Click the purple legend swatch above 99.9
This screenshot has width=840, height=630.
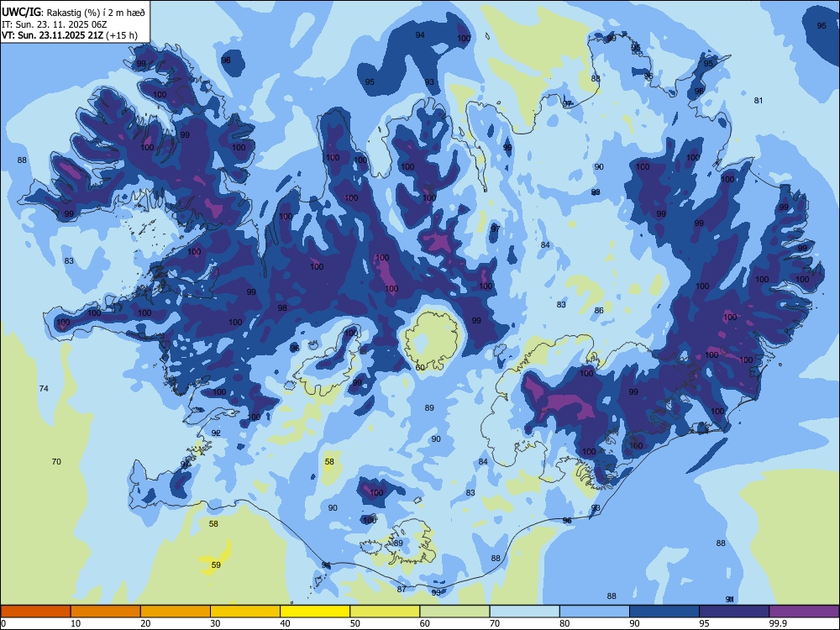(x=804, y=612)
